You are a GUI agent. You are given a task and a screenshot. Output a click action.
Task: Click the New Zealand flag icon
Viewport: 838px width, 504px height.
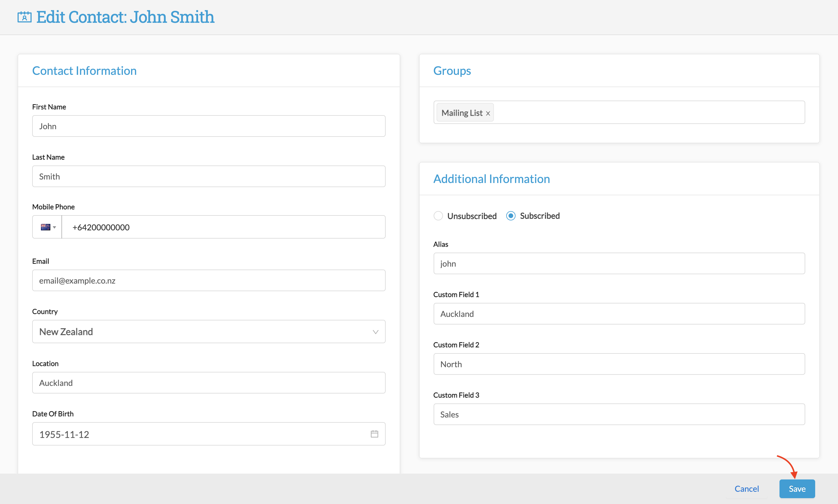pyautogui.click(x=45, y=227)
